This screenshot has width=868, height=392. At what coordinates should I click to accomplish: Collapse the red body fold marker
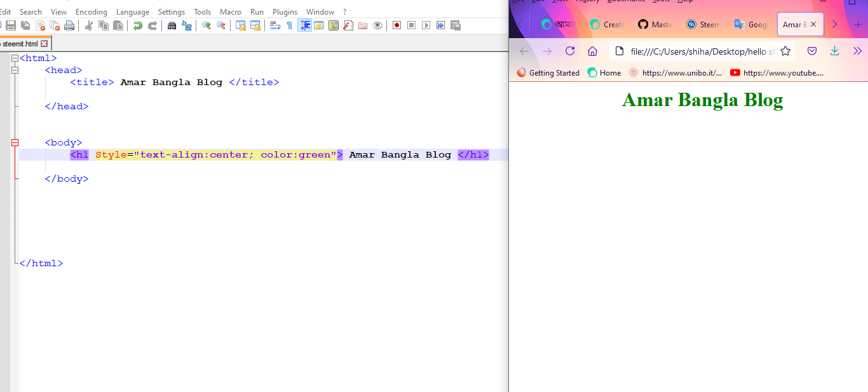15,142
